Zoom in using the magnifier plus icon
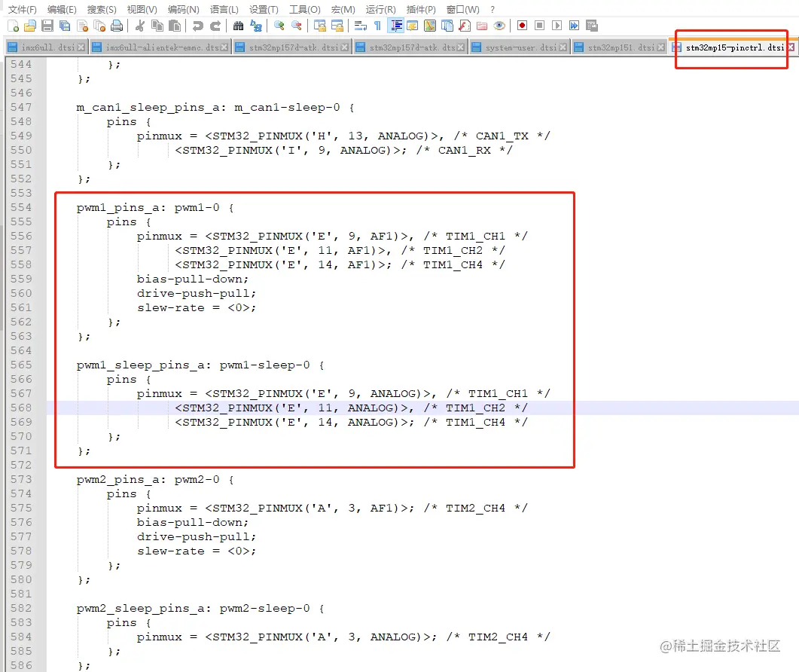This screenshot has width=799, height=672. pyautogui.click(x=279, y=26)
